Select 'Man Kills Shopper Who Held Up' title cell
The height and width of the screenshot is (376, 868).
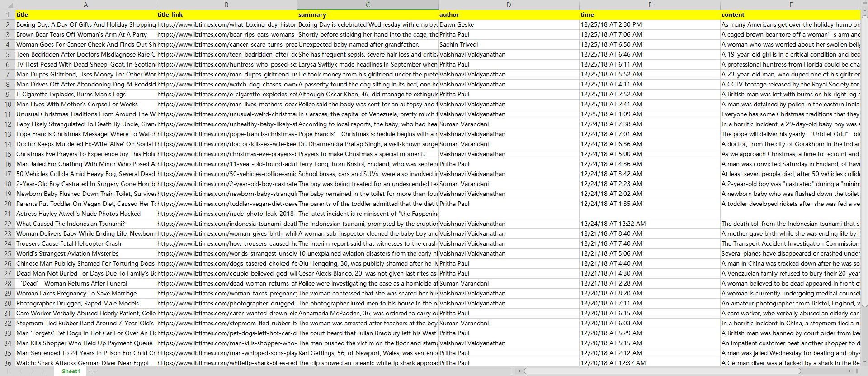[85, 343]
